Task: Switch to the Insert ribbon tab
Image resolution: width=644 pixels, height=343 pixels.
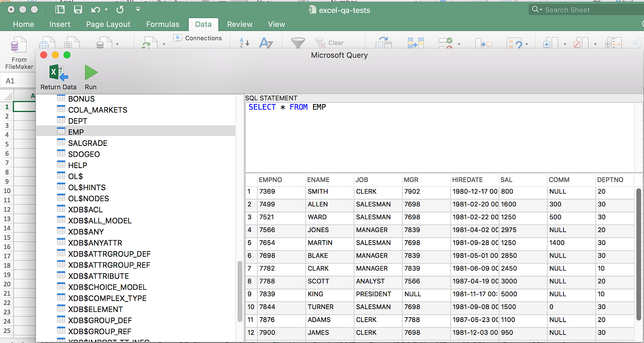Action: pos(60,24)
